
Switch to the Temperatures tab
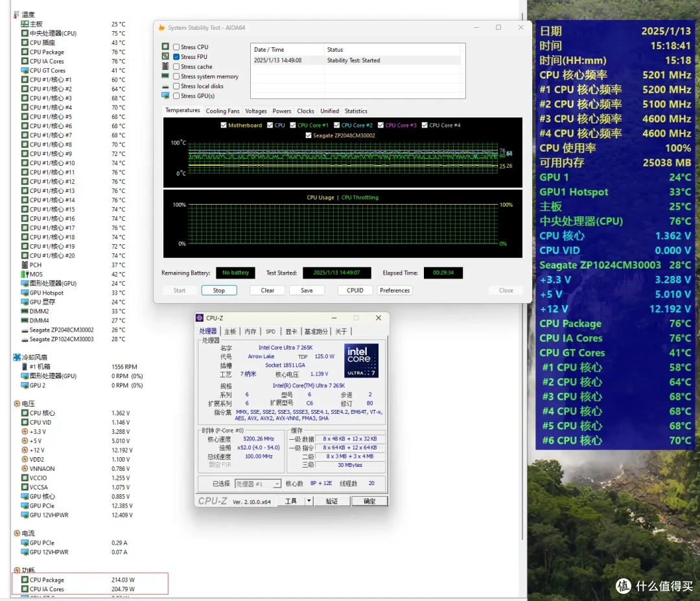tap(183, 110)
